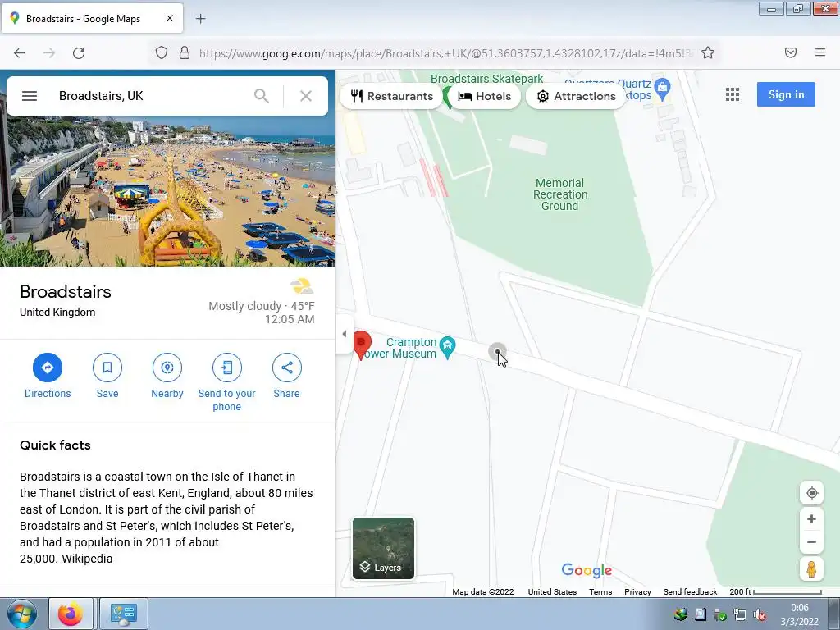Filter map by Hotels
This screenshot has width=840, height=630.
(484, 96)
